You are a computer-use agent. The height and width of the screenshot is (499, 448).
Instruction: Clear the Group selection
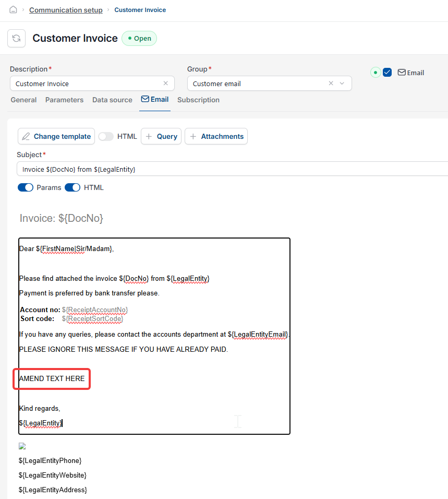click(x=331, y=84)
